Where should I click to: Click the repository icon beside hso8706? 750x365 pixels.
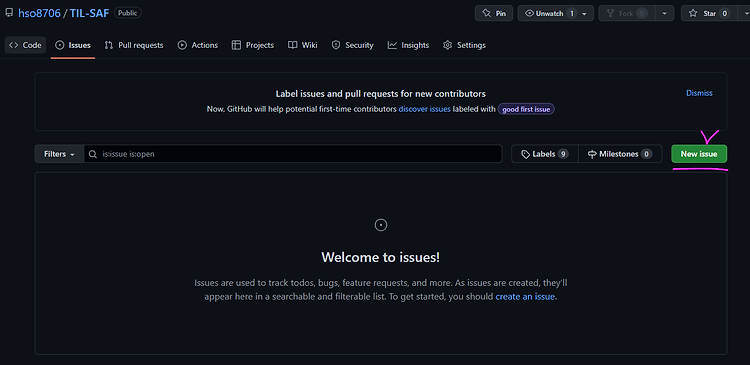9,13
